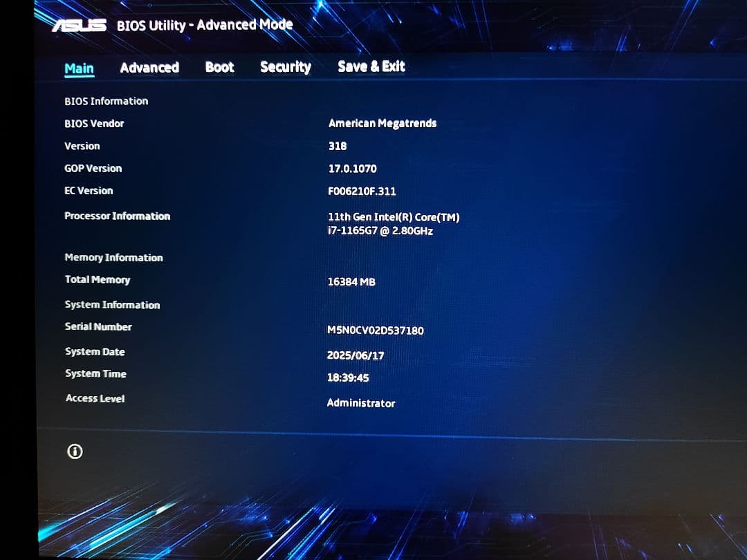The image size is (747, 560).
Task: Select the GOP Version field
Action: [93, 168]
